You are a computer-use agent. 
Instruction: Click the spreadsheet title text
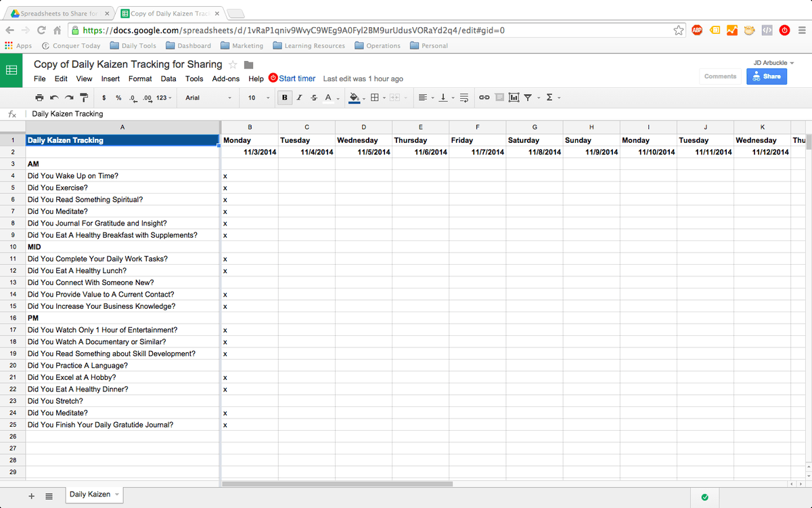tap(128, 64)
